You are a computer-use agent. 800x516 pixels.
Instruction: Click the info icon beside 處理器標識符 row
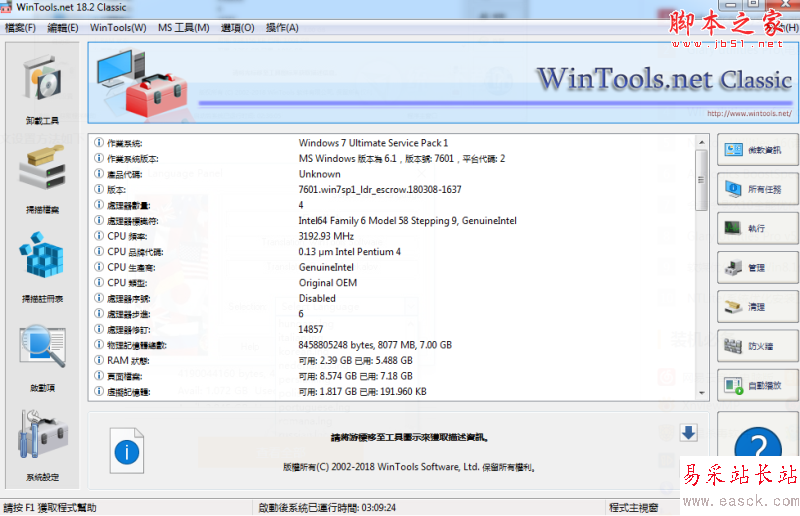(x=99, y=220)
